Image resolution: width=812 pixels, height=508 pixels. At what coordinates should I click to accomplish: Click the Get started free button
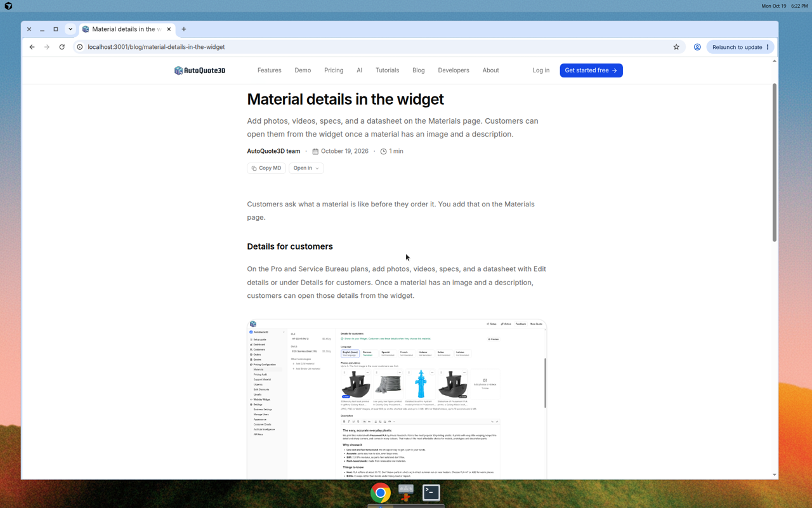(591, 70)
